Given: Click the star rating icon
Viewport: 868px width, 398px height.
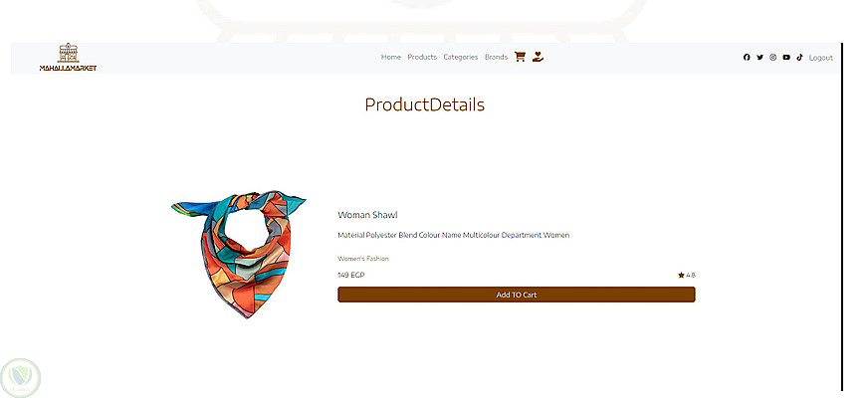Looking at the screenshot, I should (681, 275).
